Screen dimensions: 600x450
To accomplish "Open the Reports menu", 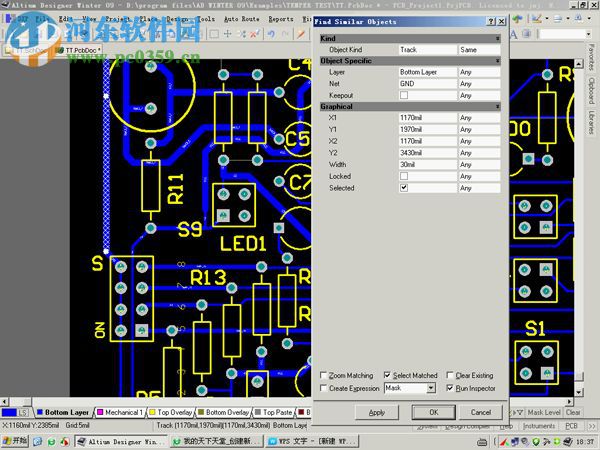I will point(280,18).
